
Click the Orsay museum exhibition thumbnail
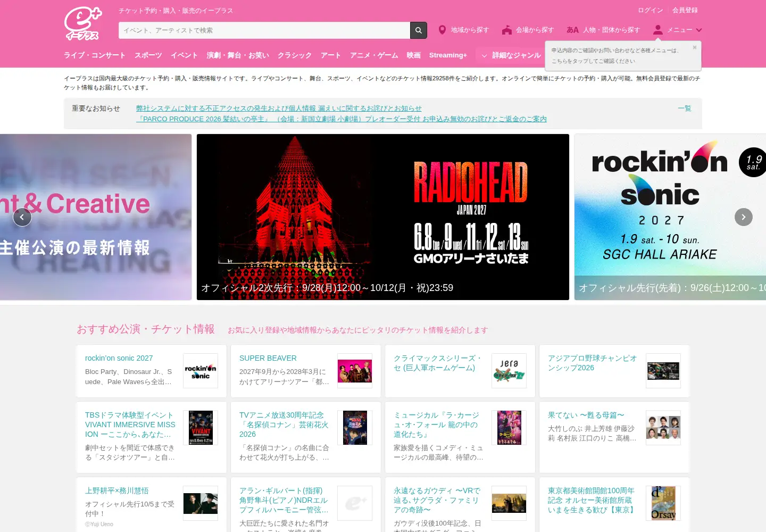pyautogui.click(x=663, y=503)
